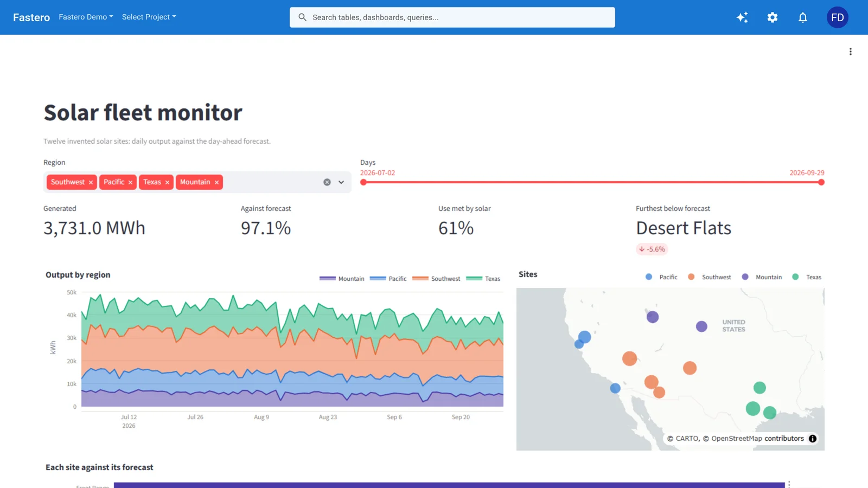Toggle Mountain series in Output chart legend
The height and width of the screenshot is (488, 868).
342,279
